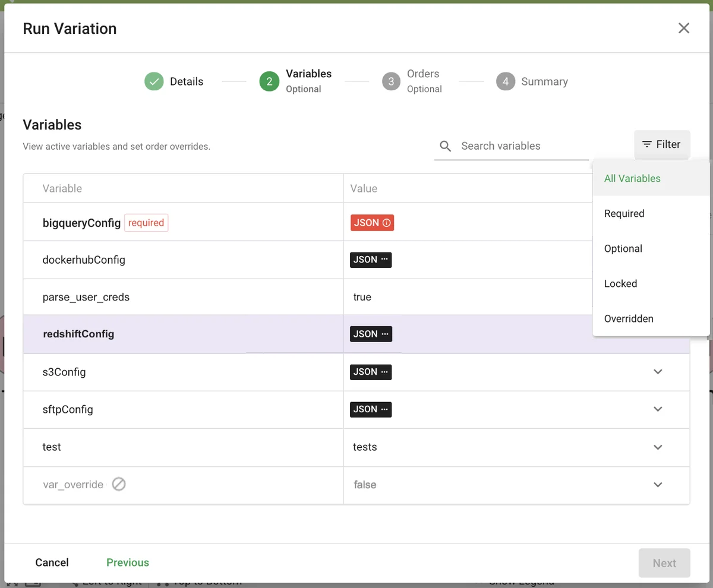Open the dockerhubConfig JSON value badge
Image resolution: width=713 pixels, height=588 pixels.
click(x=371, y=260)
